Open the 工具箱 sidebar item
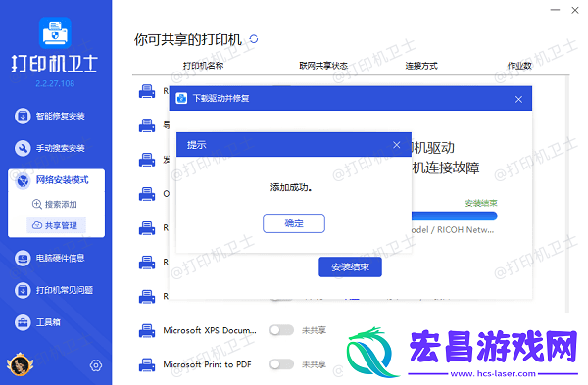Viewport: 588px width, 385px height. tap(37, 322)
